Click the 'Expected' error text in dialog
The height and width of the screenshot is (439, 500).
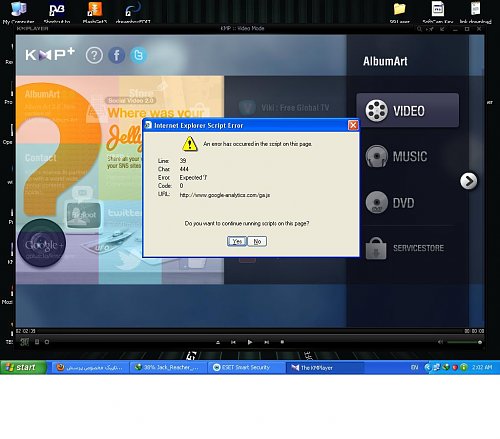click(x=193, y=177)
